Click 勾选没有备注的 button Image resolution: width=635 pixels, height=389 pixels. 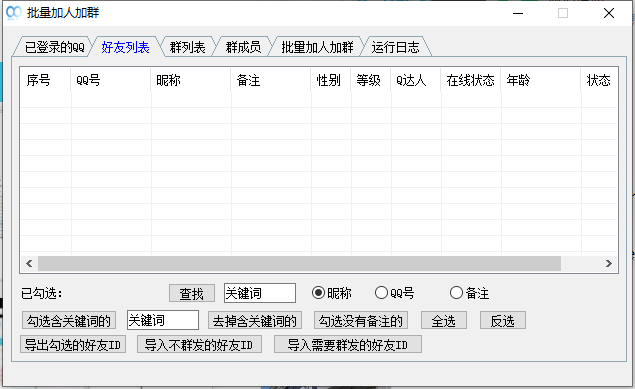[x=361, y=321]
